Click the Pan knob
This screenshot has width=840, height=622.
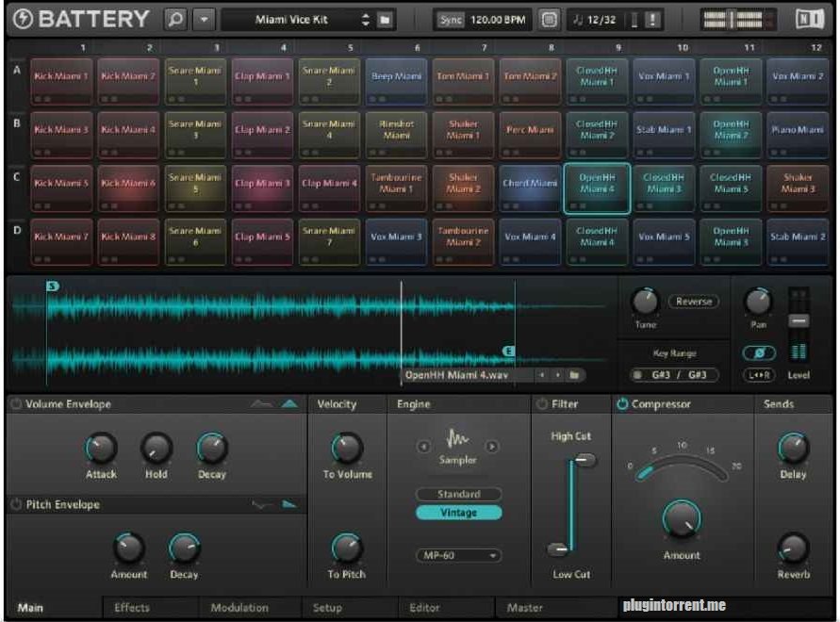coord(758,302)
